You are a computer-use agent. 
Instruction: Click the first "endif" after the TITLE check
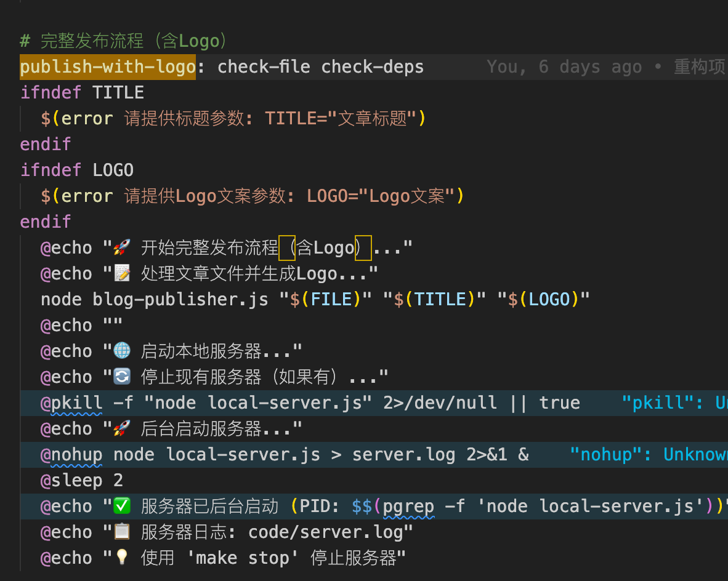(46, 144)
